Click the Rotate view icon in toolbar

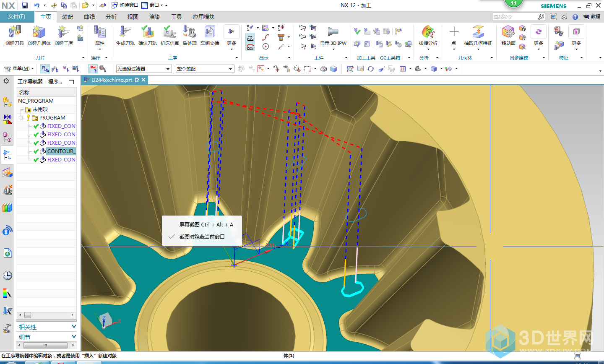click(370, 69)
